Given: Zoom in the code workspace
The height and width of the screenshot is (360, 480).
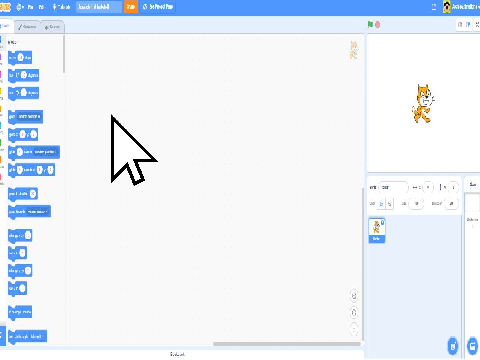Looking at the screenshot, I should [x=354, y=296].
